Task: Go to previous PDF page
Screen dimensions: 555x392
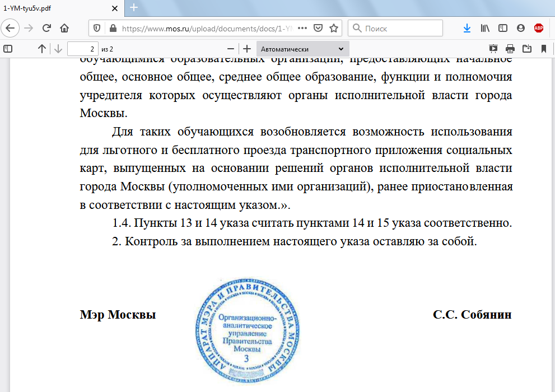Action: (x=42, y=49)
